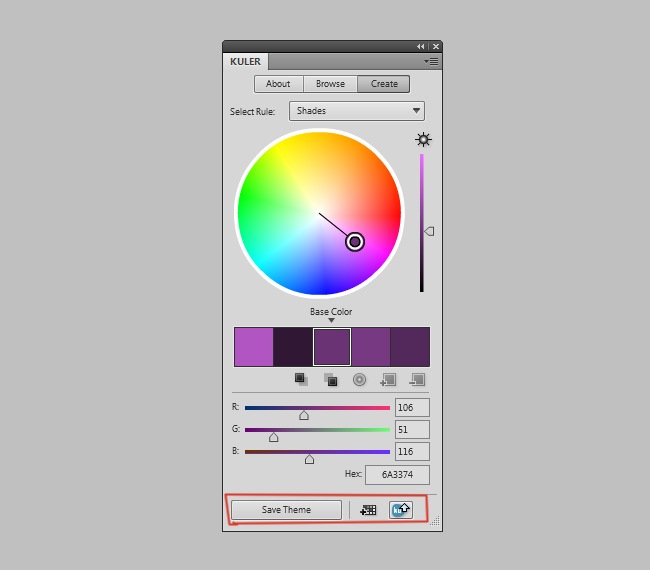Add foreground color as base color

[301, 379]
